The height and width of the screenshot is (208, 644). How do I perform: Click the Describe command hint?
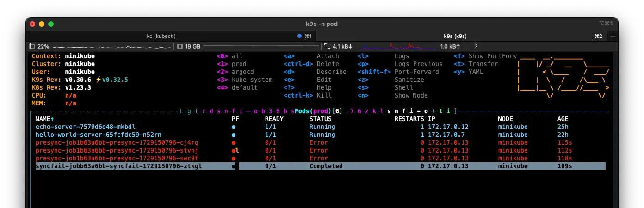[331, 72]
